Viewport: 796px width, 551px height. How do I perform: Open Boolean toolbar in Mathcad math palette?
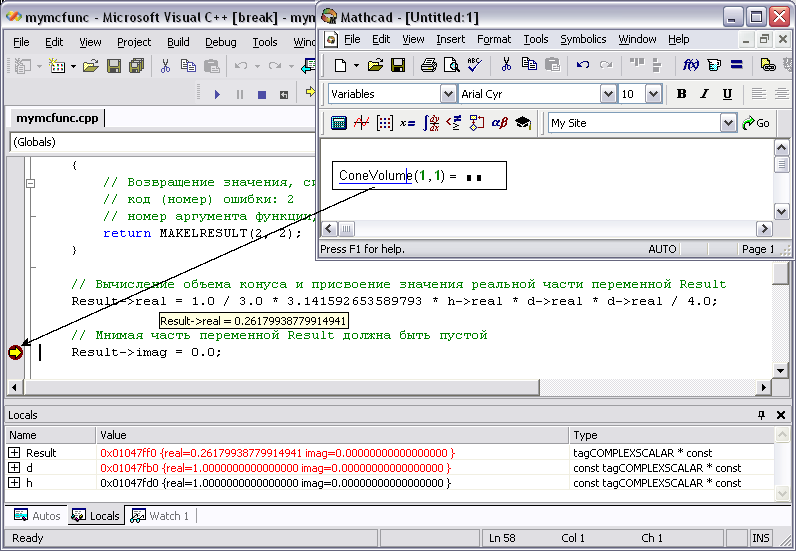coord(453,123)
